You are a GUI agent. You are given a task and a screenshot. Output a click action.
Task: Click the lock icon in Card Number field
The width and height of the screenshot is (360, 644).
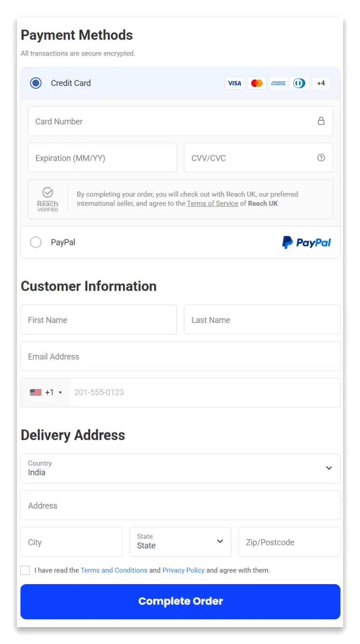321,121
